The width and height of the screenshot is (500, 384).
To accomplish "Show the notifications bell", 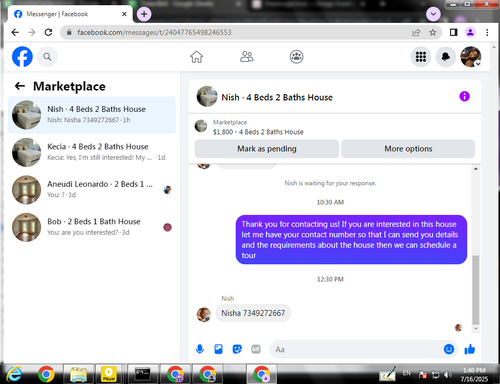I will pyautogui.click(x=446, y=57).
